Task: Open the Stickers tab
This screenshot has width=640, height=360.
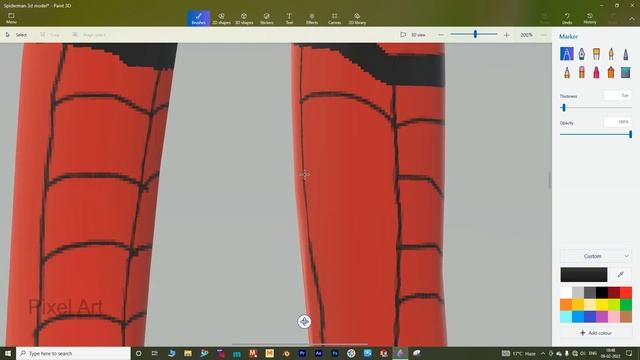Action: [267, 18]
